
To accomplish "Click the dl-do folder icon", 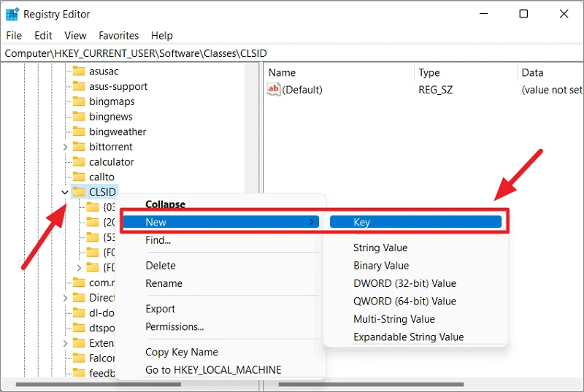I will click(x=79, y=312).
